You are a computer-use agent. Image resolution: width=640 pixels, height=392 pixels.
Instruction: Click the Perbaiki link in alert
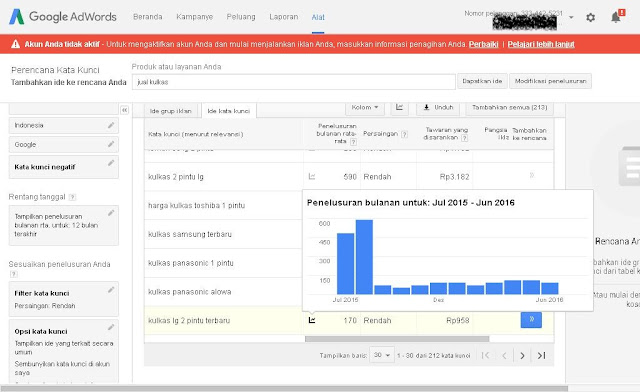click(x=483, y=44)
